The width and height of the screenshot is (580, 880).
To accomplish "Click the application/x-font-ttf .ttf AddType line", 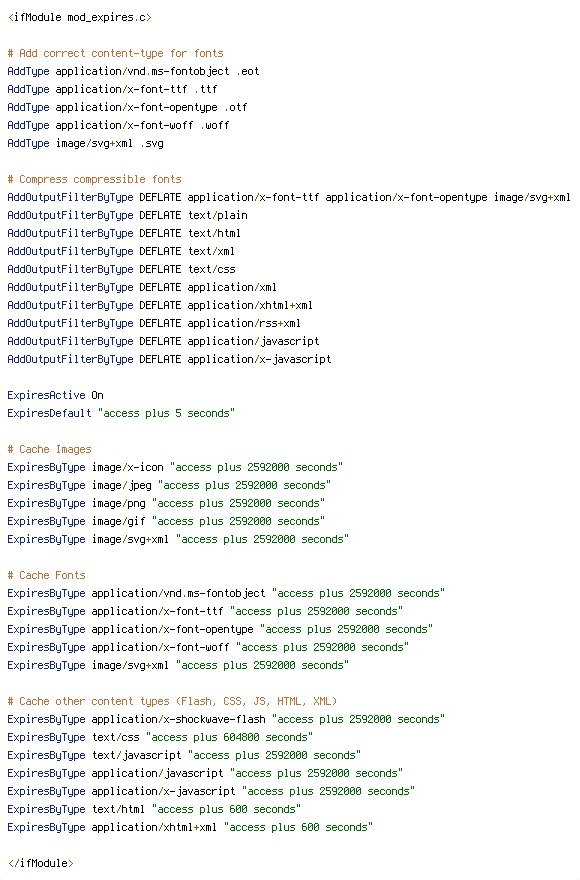I will (112, 89).
